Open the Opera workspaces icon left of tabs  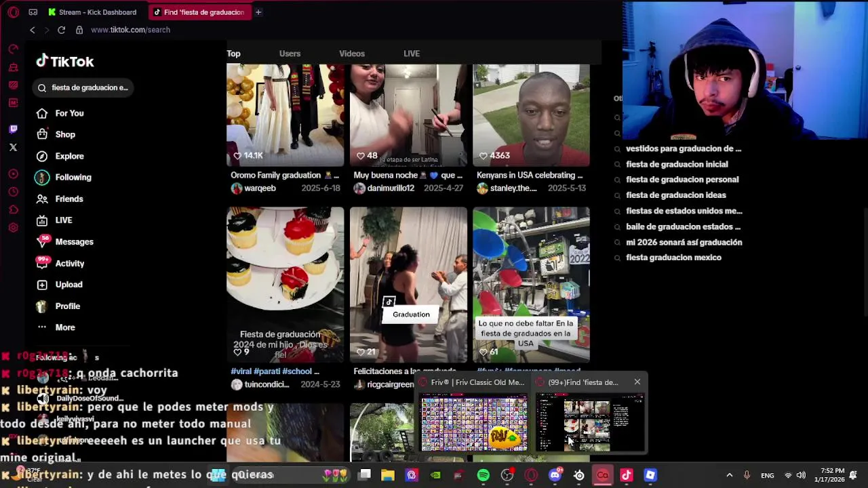coord(33,12)
